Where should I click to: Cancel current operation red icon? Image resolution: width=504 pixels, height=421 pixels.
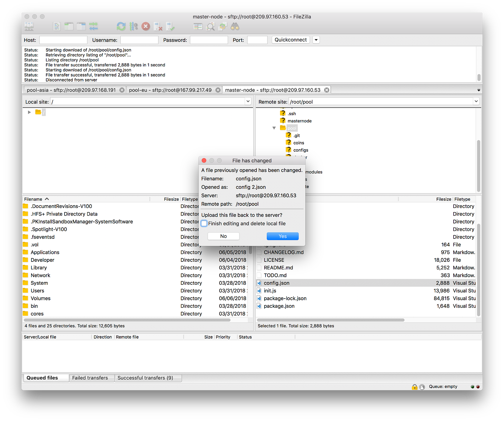146,26
